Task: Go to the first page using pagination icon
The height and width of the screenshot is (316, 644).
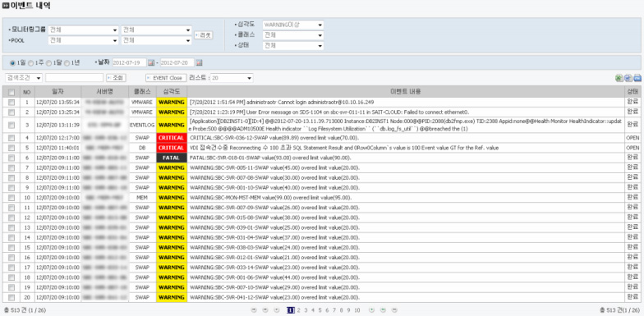Action: pos(253,310)
